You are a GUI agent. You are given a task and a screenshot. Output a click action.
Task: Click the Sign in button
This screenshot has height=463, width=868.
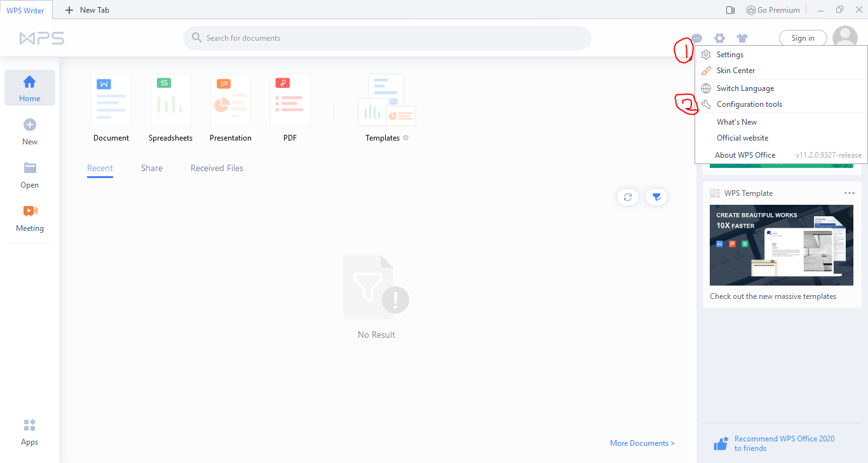[x=803, y=38]
